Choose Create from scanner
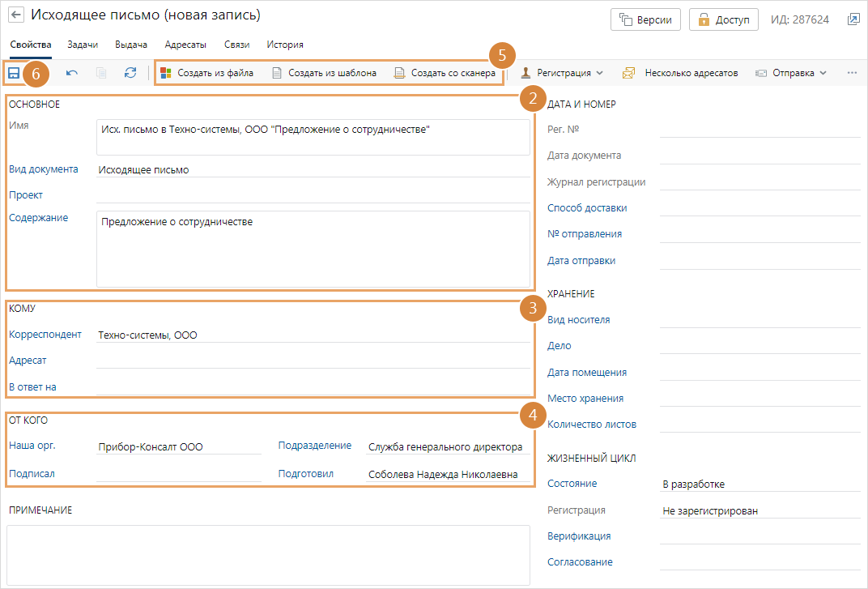 [x=445, y=73]
